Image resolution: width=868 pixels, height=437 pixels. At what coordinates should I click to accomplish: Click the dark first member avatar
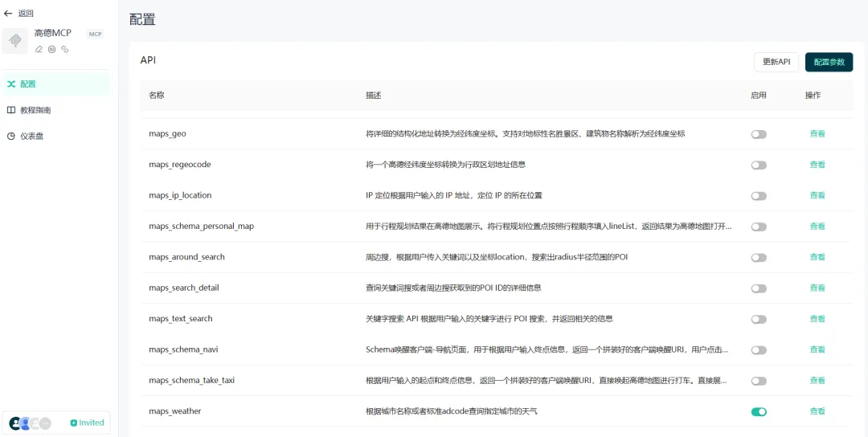pyautogui.click(x=15, y=423)
